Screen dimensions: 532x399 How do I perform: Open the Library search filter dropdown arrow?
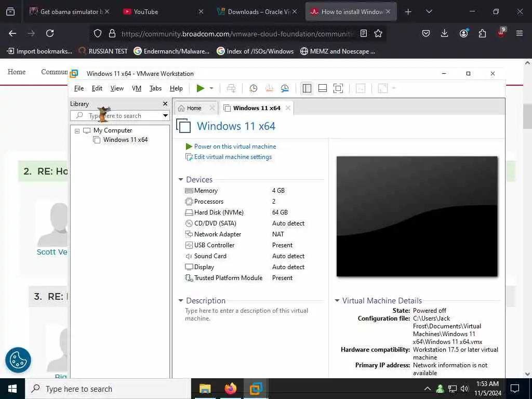coord(165,116)
